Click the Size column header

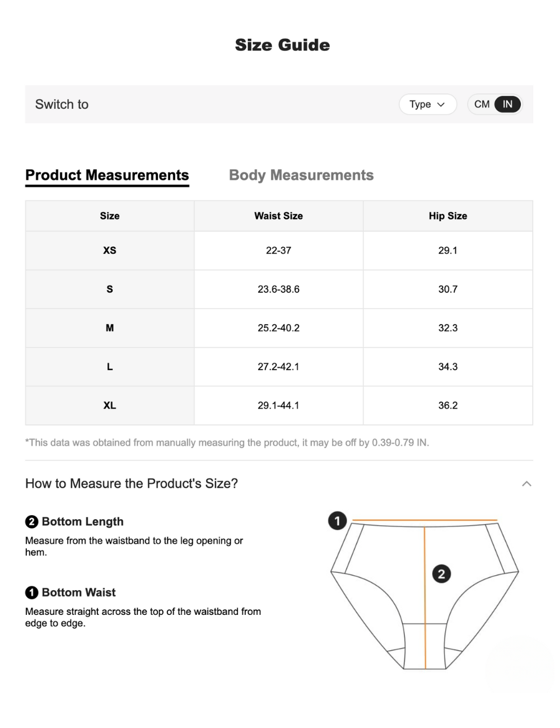[110, 216]
